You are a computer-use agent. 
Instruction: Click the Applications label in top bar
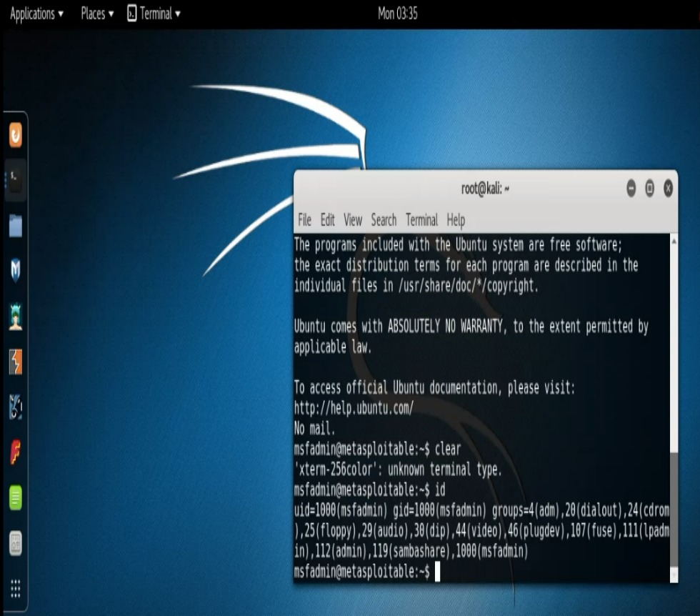[32, 14]
